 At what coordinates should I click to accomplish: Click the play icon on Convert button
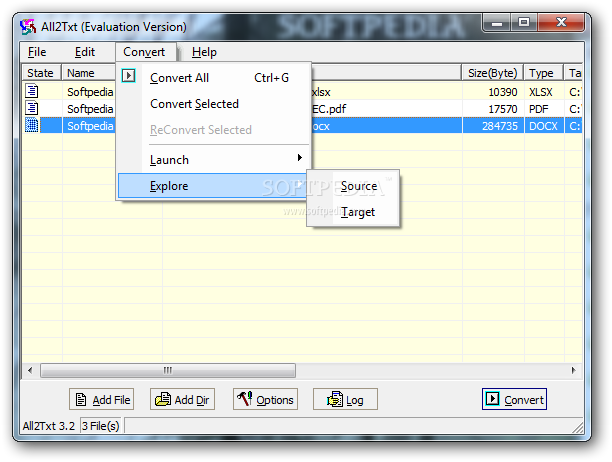(x=492, y=399)
